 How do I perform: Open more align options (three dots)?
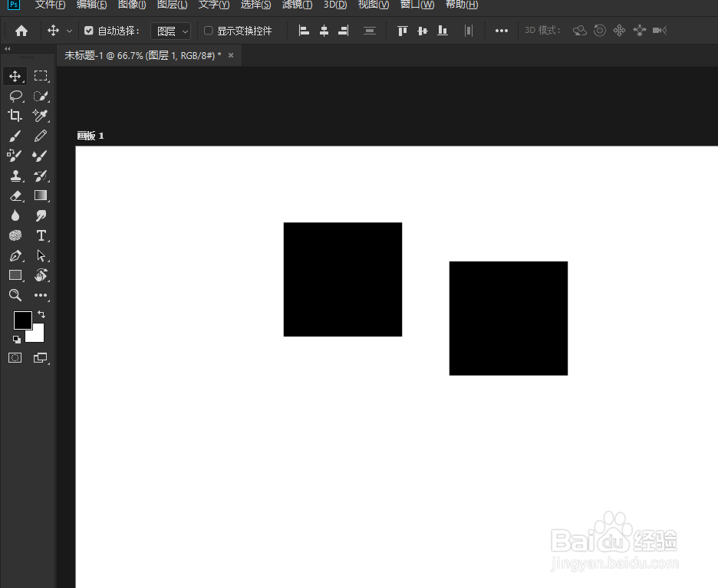pyautogui.click(x=502, y=31)
